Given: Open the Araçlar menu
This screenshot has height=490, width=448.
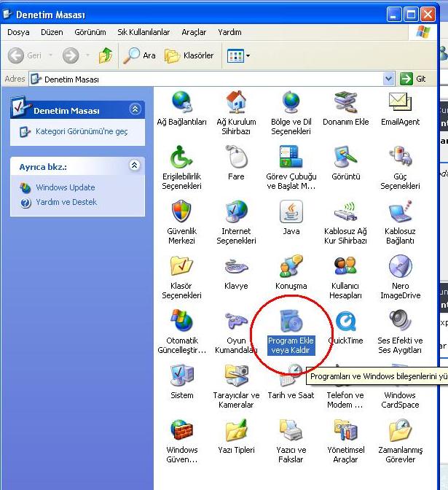Looking at the screenshot, I should [x=194, y=32].
